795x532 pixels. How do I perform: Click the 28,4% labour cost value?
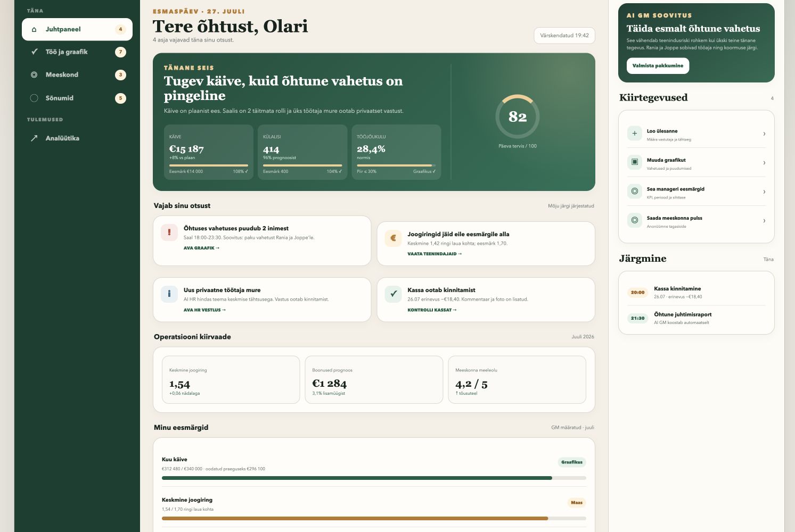(371, 149)
